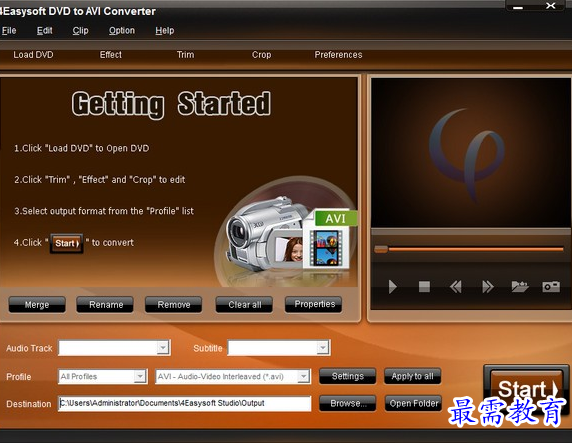Click the fast-forward double-arrow icon
The width and height of the screenshot is (572, 443).
488,287
